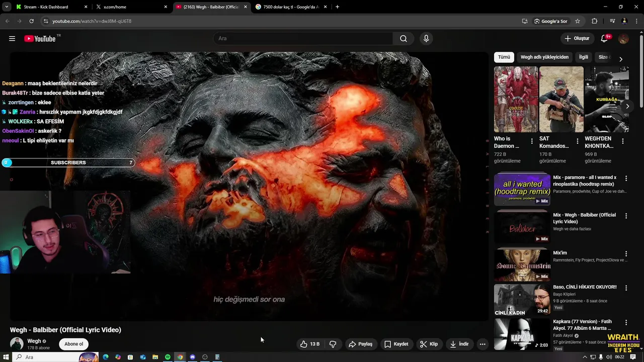This screenshot has height=362, width=644.
Task: Dislike the video with thumbs down
Action: (x=333, y=344)
